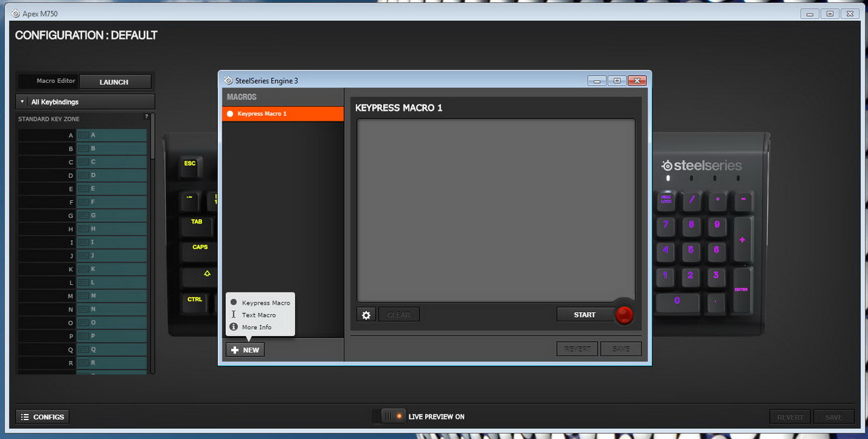This screenshot has height=439, width=868.
Task: Select the H key binding row
Action: pyautogui.click(x=82, y=229)
